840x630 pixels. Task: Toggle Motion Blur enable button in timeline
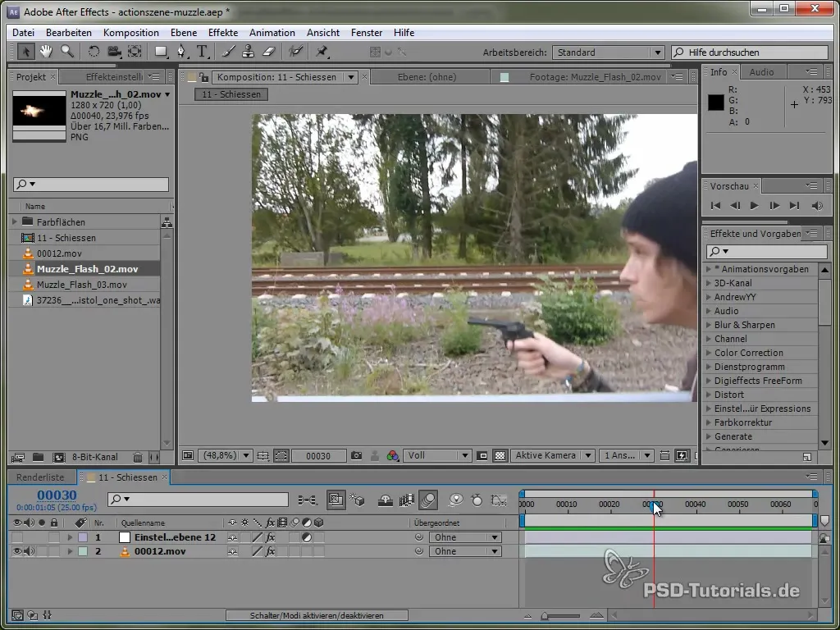tap(428, 500)
